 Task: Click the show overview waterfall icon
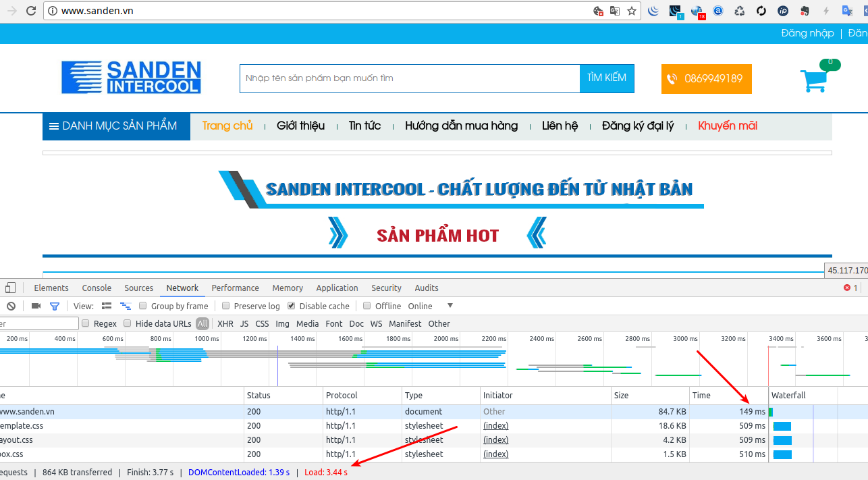click(125, 306)
